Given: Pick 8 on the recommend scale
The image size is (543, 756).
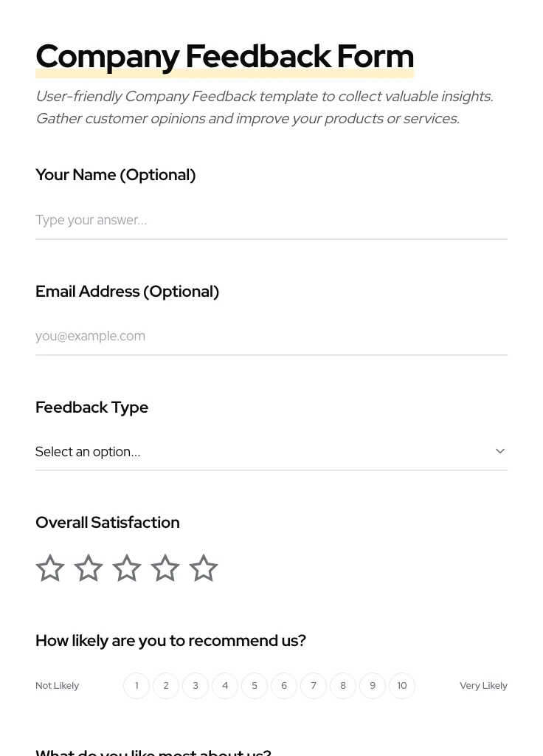Looking at the screenshot, I should [x=343, y=686].
